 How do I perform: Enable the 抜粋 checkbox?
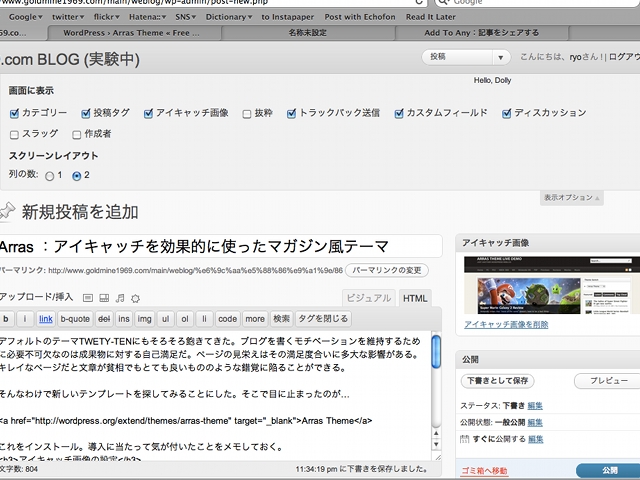tap(247, 114)
